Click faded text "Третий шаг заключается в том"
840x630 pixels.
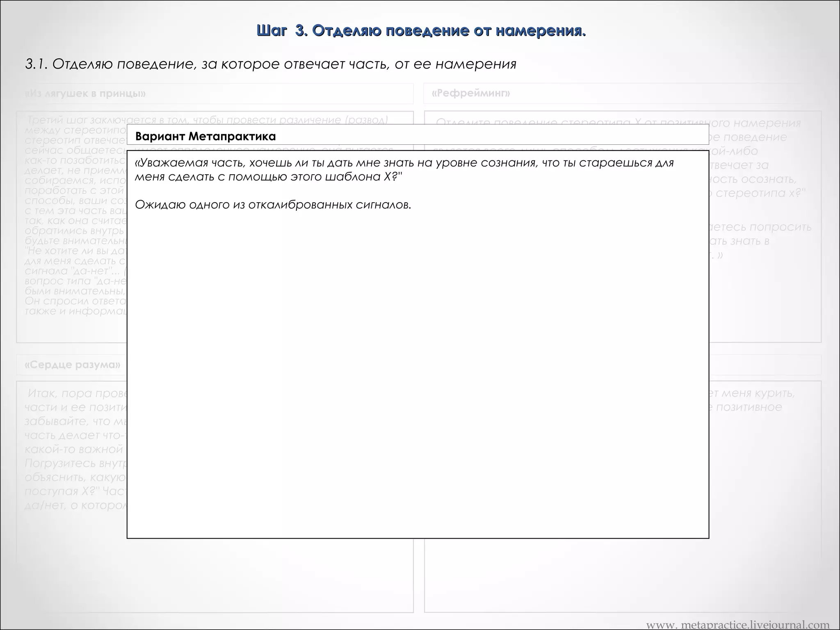tap(207, 120)
